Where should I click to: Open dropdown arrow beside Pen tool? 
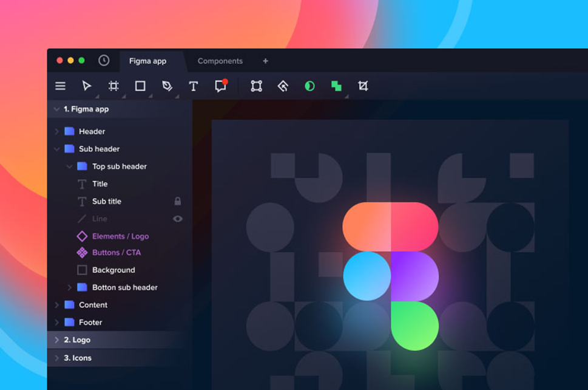pos(177,97)
